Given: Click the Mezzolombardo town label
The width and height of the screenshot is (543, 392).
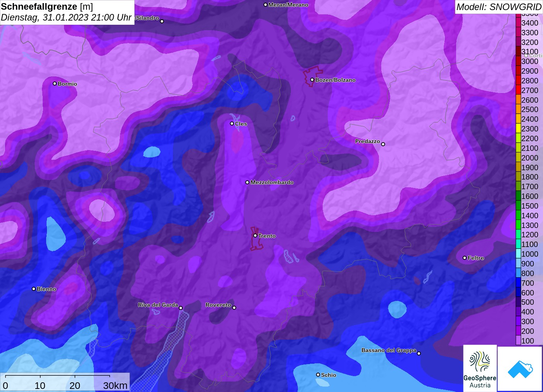Looking at the screenshot, I should pos(272,182).
